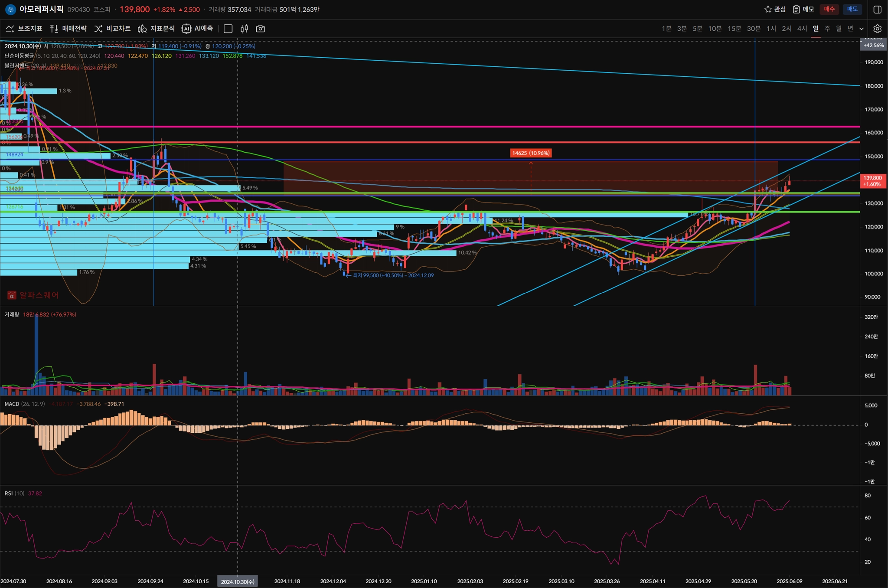
Task: Open chart settings gear icon
Action: (x=877, y=29)
